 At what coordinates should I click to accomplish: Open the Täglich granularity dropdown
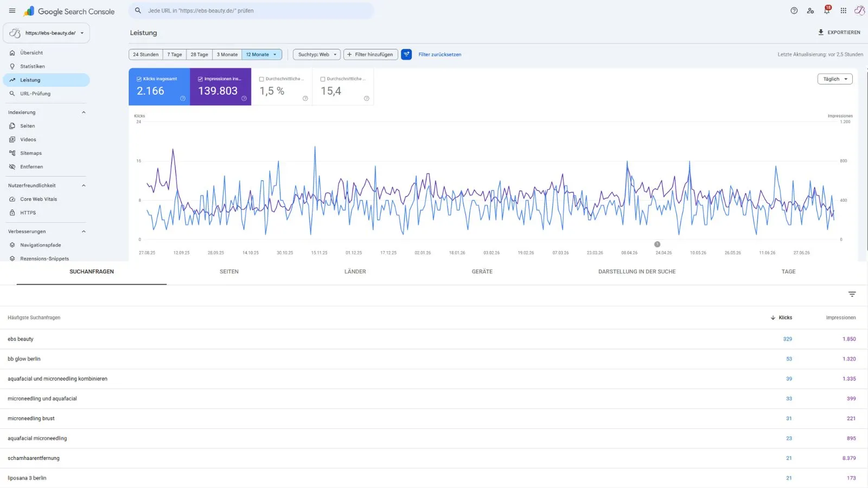pos(835,79)
